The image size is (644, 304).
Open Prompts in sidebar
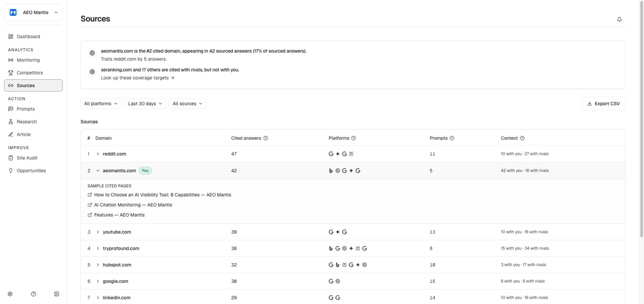pyautogui.click(x=33, y=109)
